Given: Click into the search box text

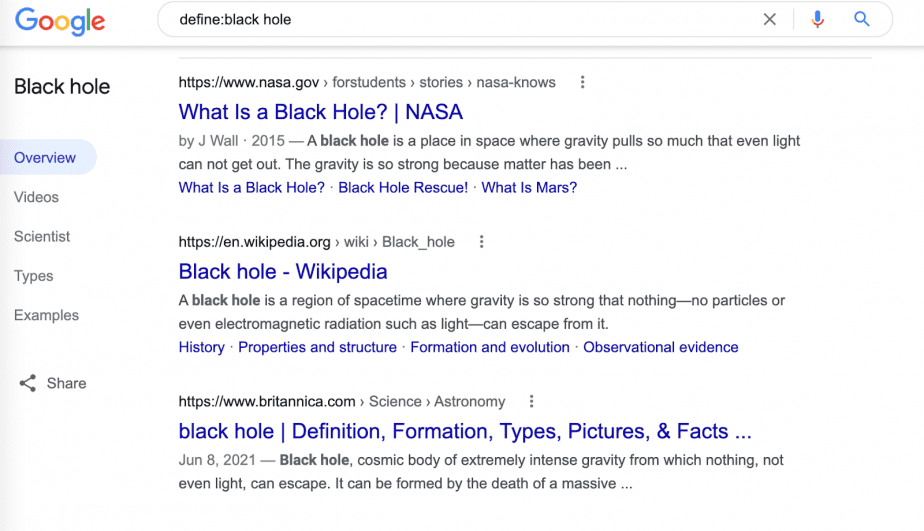Looking at the screenshot, I should pos(235,19).
